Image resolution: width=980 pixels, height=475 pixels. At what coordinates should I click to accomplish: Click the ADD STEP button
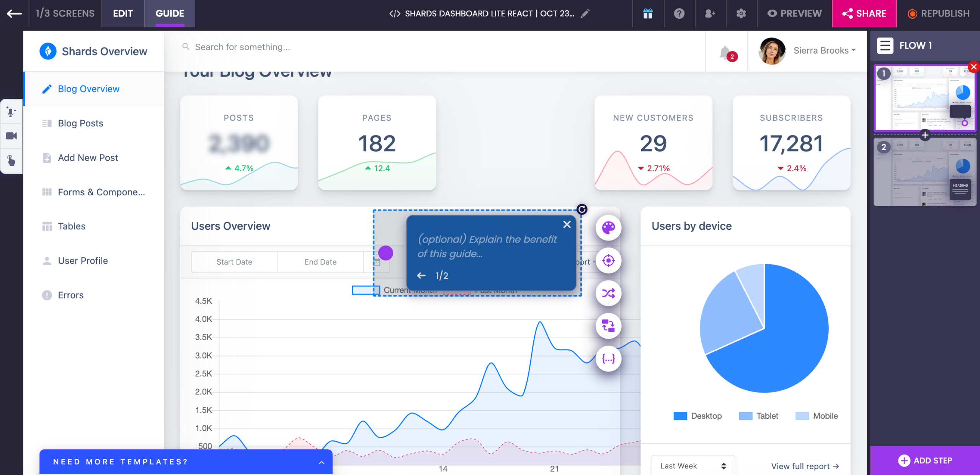[x=924, y=460]
